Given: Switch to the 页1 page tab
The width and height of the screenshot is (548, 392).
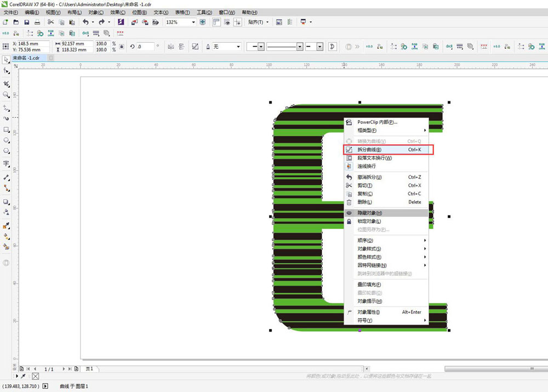Looking at the screenshot, I should point(89,369).
